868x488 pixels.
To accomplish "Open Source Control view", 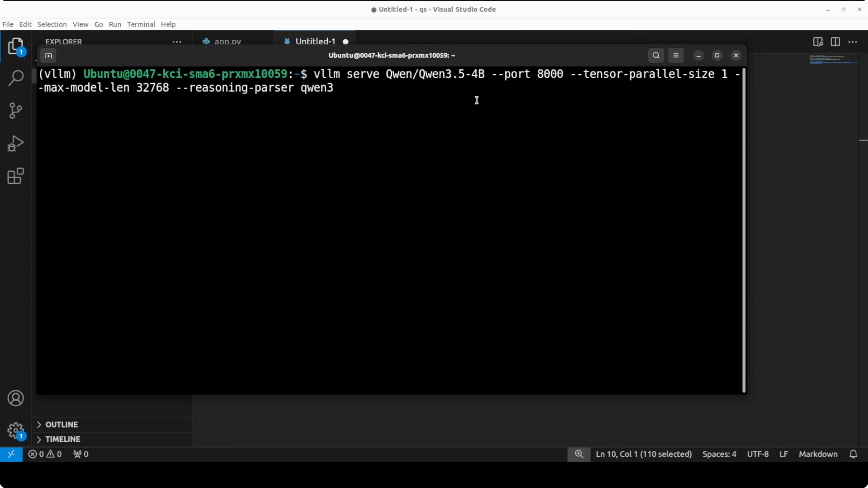I will (x=16, y=111).
